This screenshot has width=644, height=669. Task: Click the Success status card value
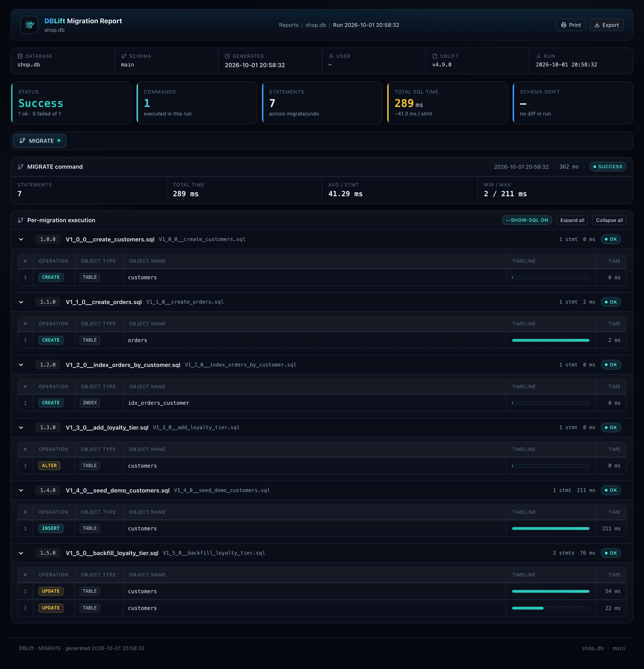click(x=41, y=103)
